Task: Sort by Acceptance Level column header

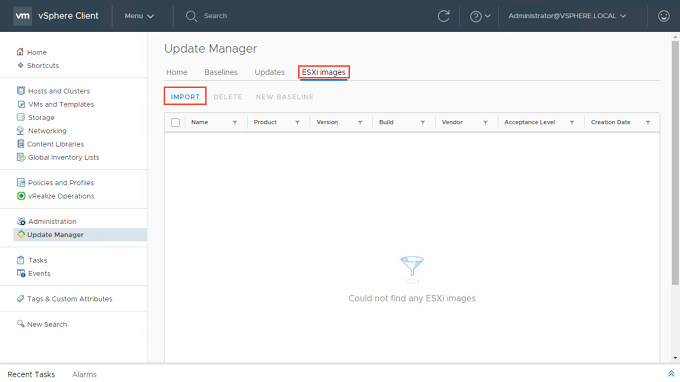Action: (x=530, y=122)
